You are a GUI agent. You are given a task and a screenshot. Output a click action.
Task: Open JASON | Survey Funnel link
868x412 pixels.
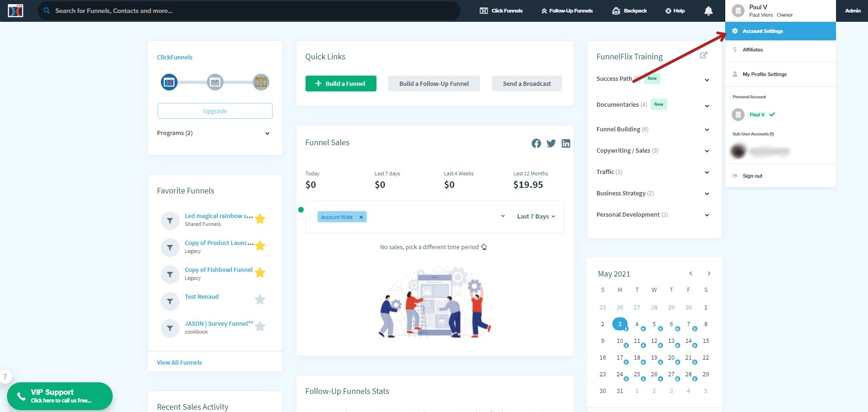point(219,323)
